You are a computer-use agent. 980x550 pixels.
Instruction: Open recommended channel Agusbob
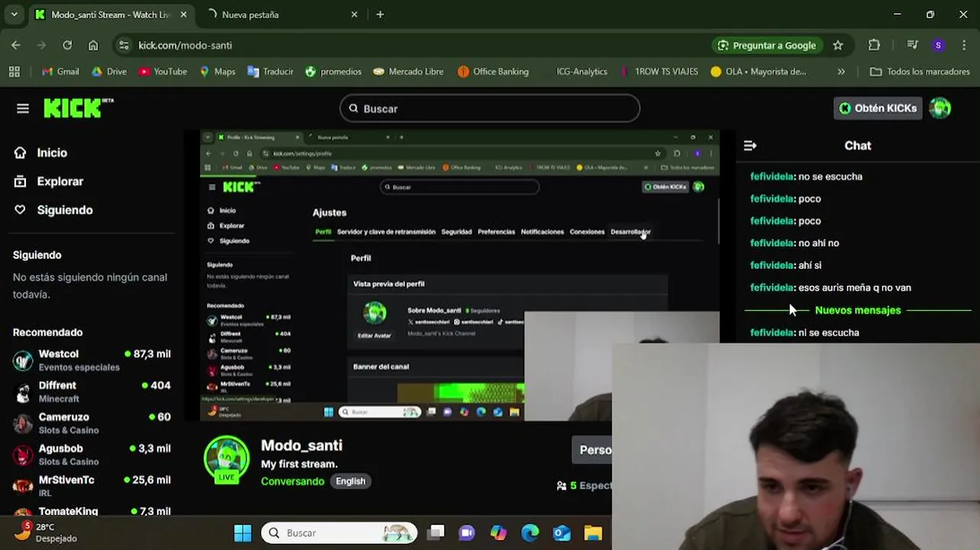pyautogui.click(x=92, y=455)
